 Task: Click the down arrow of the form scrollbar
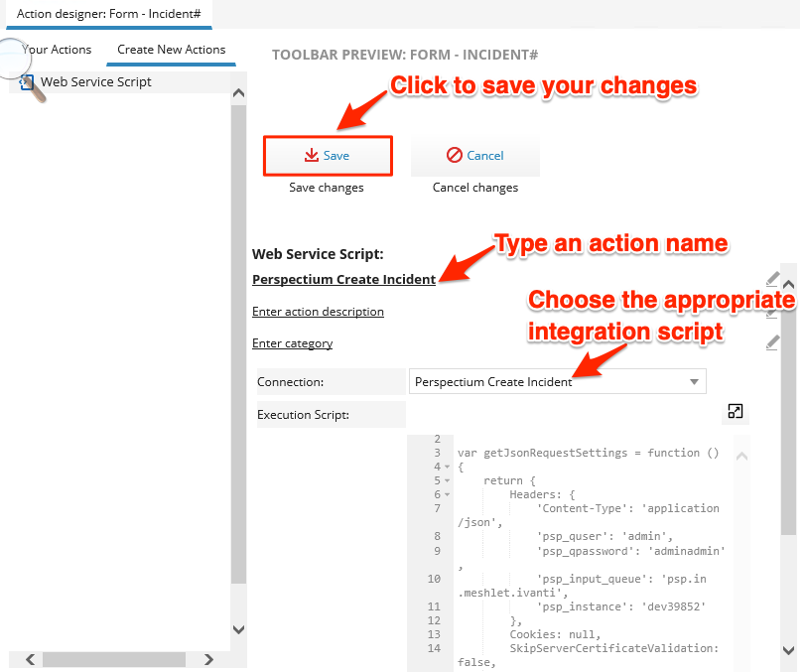click(788, 650)
